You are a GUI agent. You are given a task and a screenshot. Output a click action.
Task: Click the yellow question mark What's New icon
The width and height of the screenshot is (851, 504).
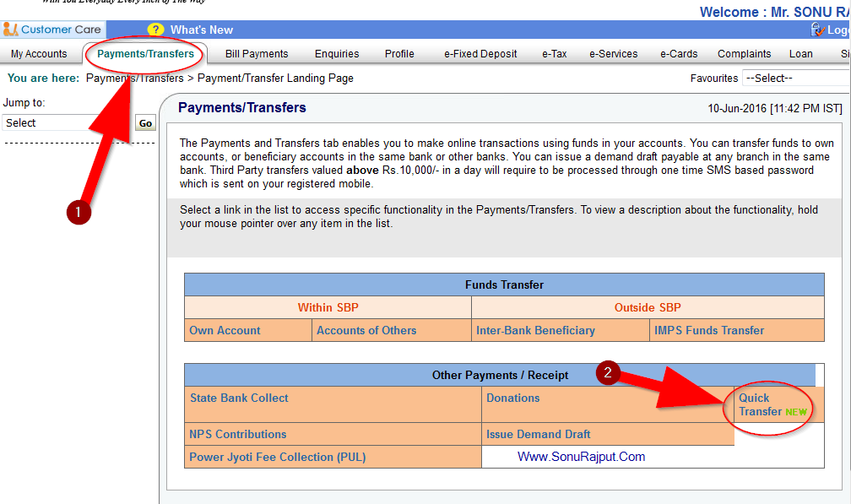(x=155, y=30)
